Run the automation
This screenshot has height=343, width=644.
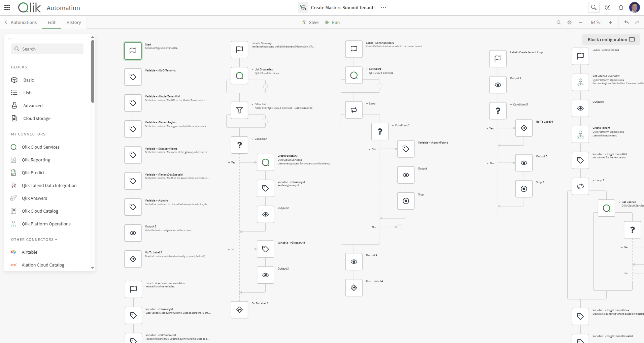click(332, 22)
